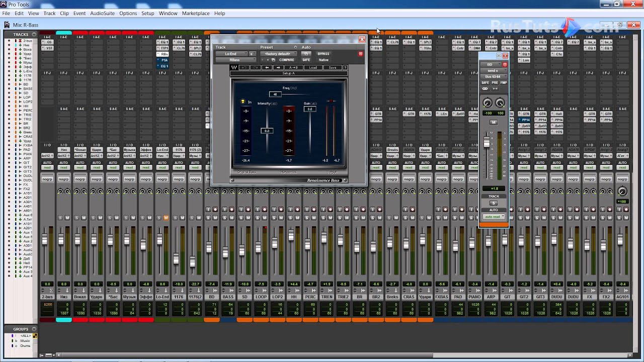Open the insert position selector labeled c
This screenshot has width=644, height=362.
[253, 54]
